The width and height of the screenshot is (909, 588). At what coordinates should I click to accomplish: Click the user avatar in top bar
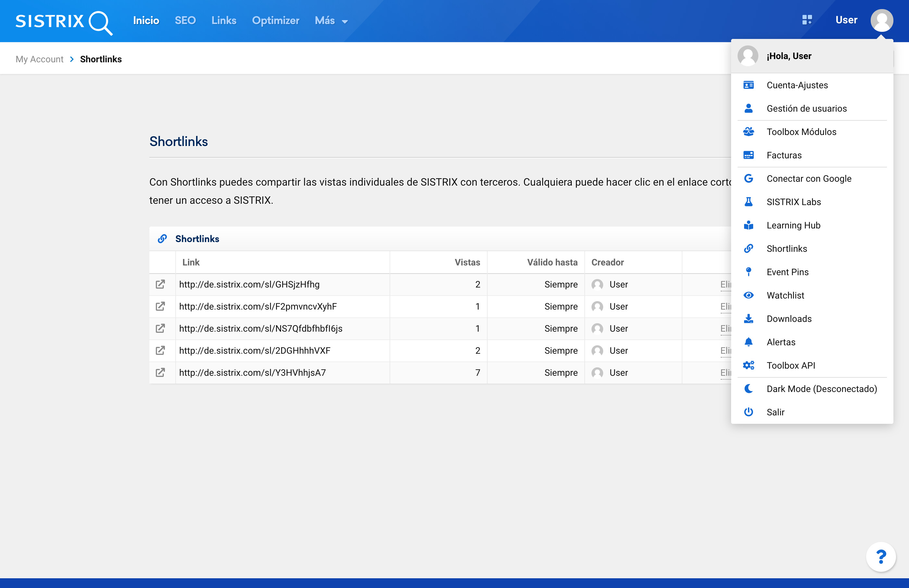(x=881, y=21)
